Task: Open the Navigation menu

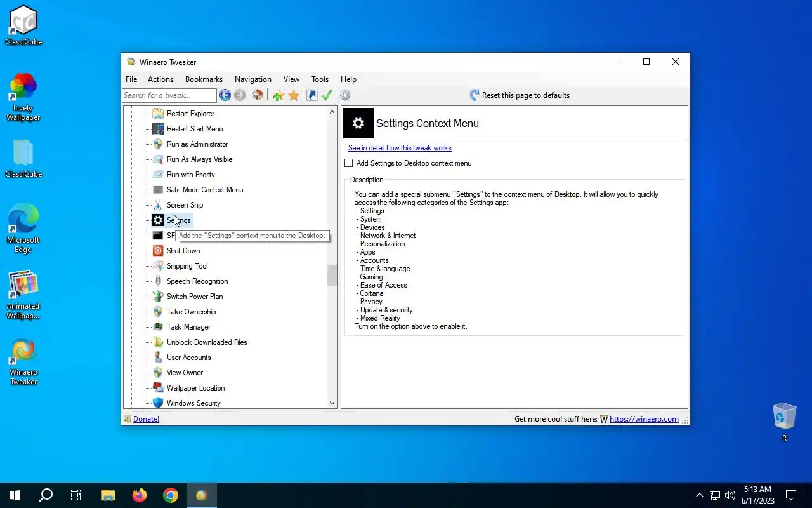Action: [x=253, y=79]
